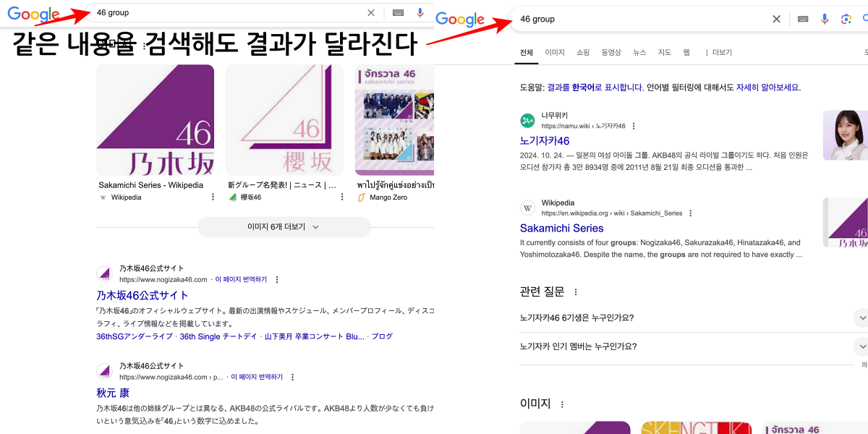This screenshot has width=868, height=434.
Task: Open 山下美月 卒業コンサート Blu... sitelink
Action: [315, 336]
